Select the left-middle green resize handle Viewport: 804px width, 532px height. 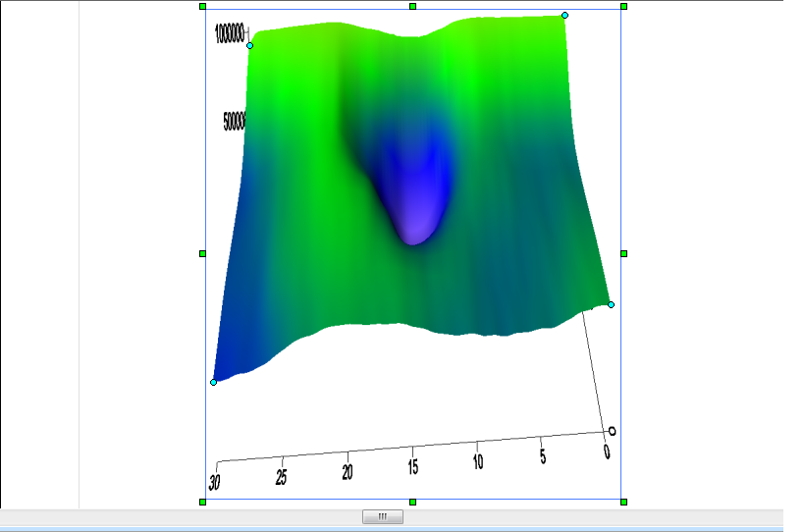(202, 253)
